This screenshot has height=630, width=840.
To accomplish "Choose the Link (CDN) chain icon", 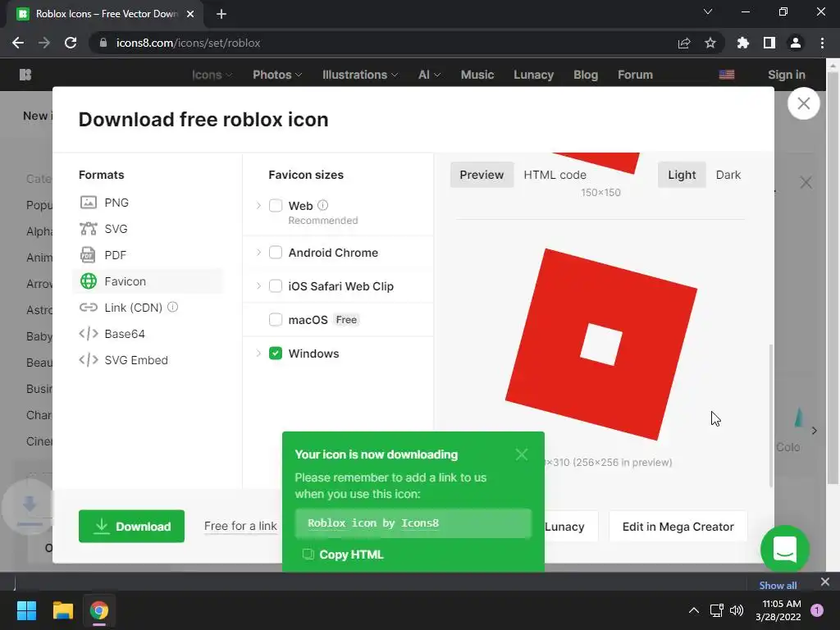I will click(x=89, y=308).
